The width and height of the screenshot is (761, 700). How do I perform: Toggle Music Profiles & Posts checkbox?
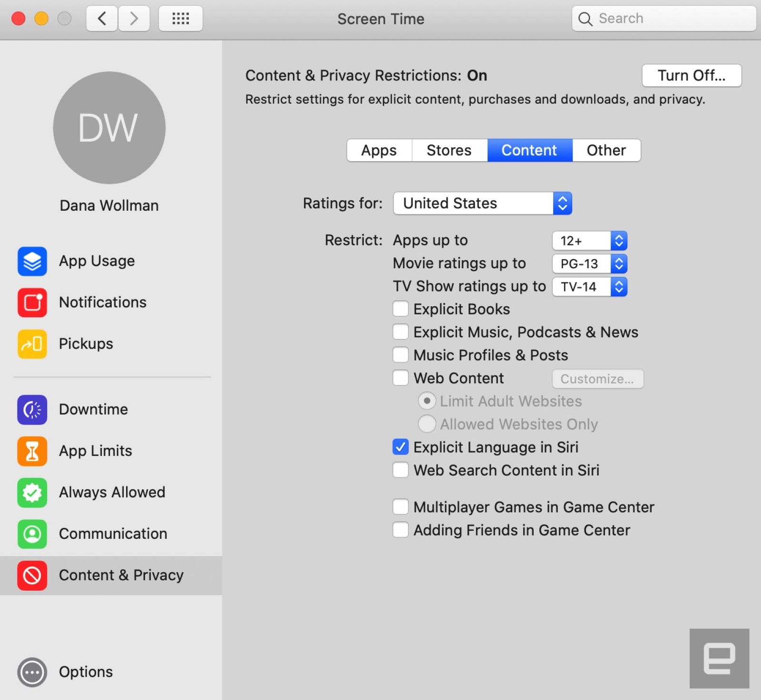pyautogui.click(x=400, y=355)
